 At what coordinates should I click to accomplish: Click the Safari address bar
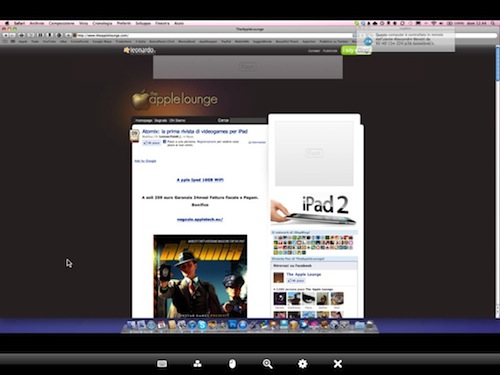coord(213,35)
